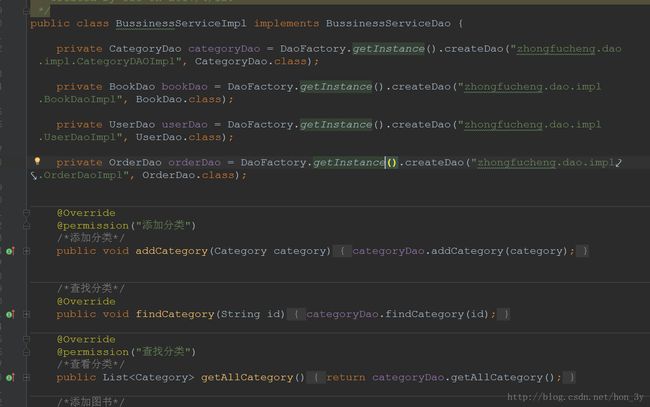Click 'UserDao.class' argument text
The image size is (650, 407).
(x=178, y=137)
